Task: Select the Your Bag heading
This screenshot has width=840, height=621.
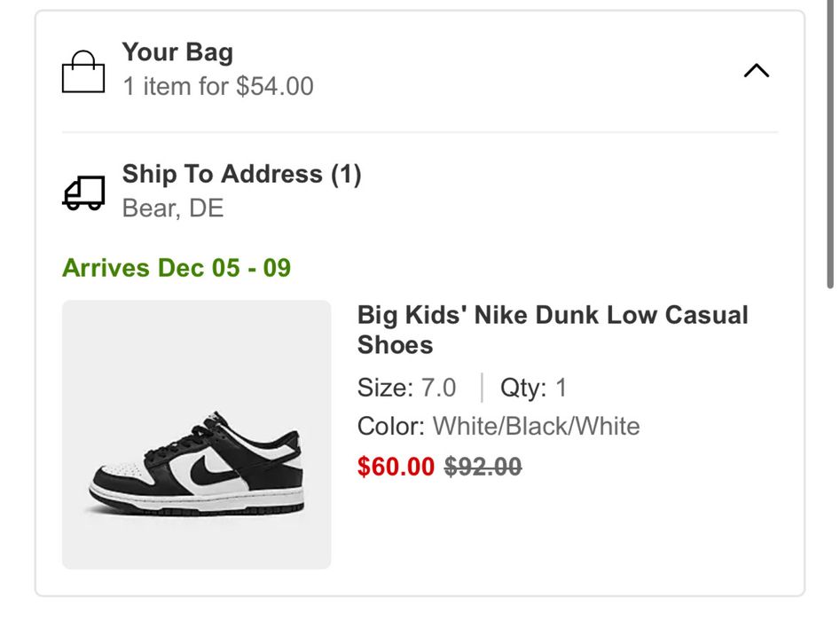Action: coord(177,52)
